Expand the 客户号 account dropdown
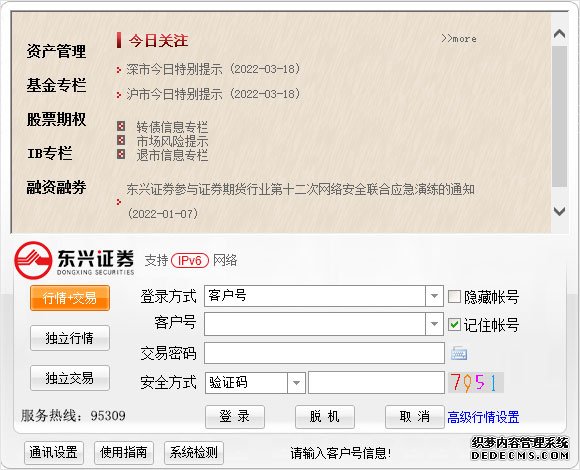The height and width of the screenshot is (470, 580). pyautogui.click(x=434, y=324)
